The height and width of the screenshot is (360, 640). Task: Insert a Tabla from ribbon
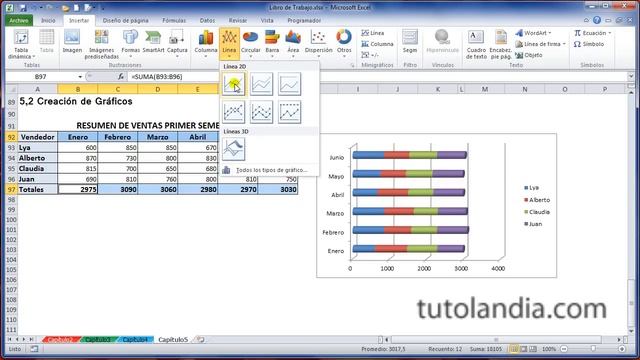pos(47,41)
